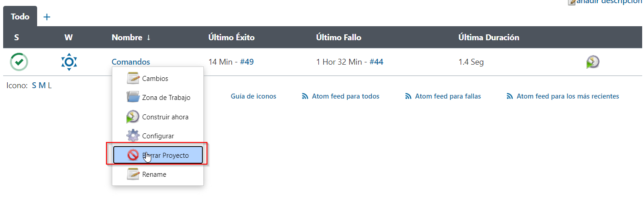This screenshot has height=203, width=644.
Task: Sort by Última Duración column header
Action: [x=489, y=38]
